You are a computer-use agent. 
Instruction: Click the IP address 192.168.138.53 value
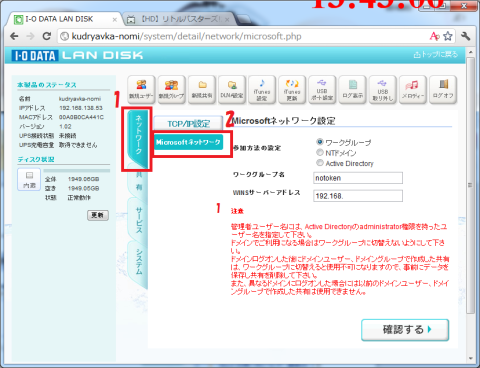81,108
